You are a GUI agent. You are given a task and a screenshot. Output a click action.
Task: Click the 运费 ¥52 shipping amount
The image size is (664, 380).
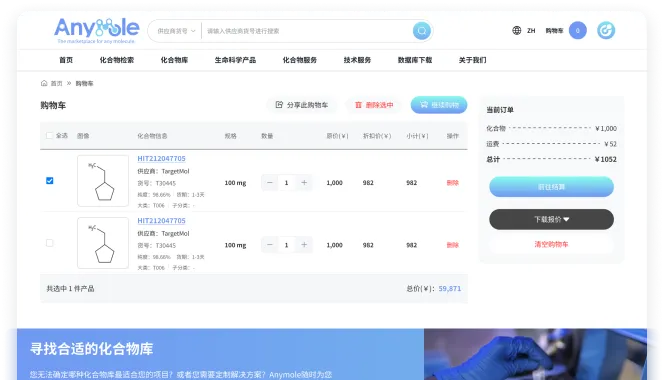point(610,144)
